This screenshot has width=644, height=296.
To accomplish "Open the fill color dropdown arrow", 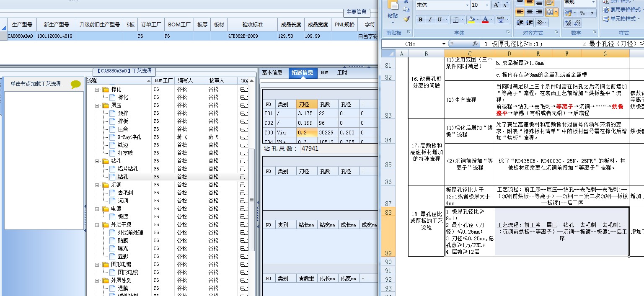I will pos(478,20).
